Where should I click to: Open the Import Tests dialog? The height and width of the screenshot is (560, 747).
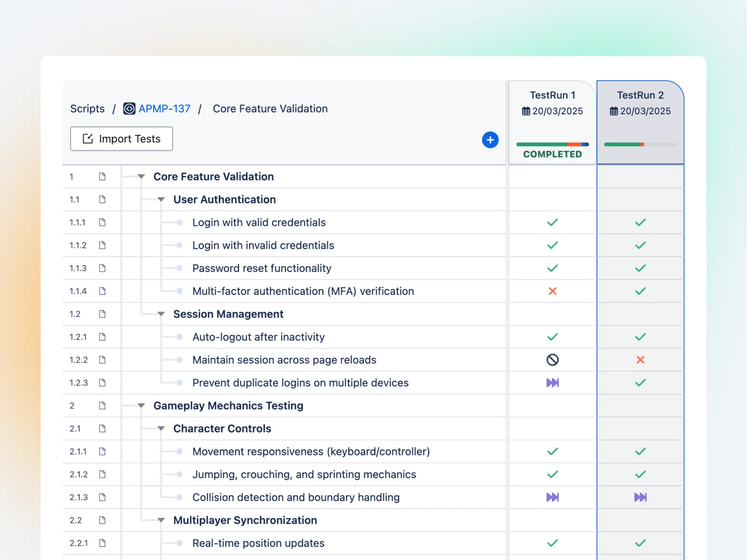[x=121, y=139]
